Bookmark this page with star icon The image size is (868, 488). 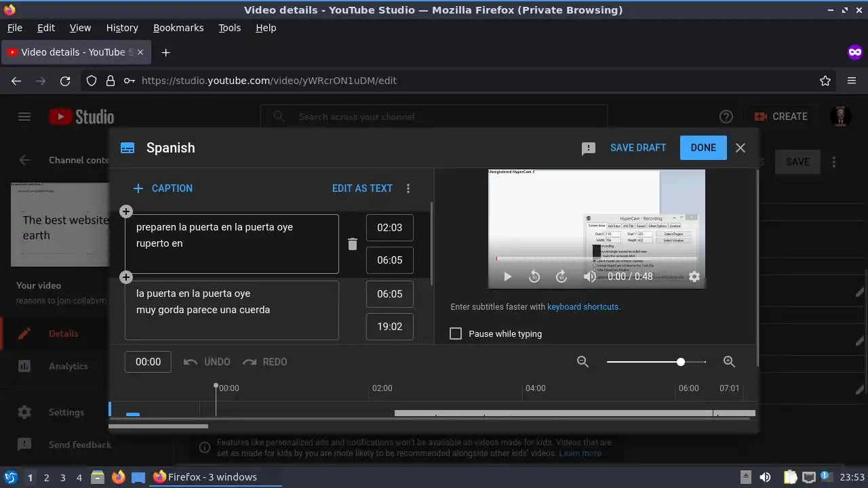(x=825, y=81)
